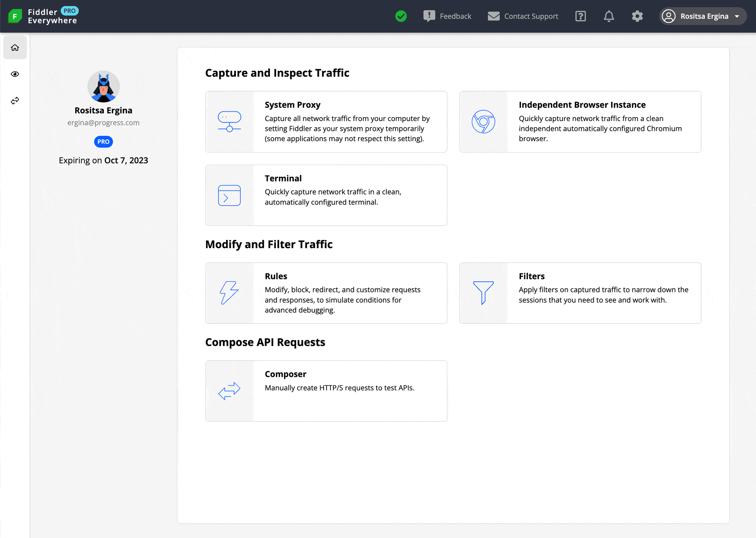Open the Feedback speech bubble icon
The height and width of the screenshot is (538, 756).
coord(429,16)
